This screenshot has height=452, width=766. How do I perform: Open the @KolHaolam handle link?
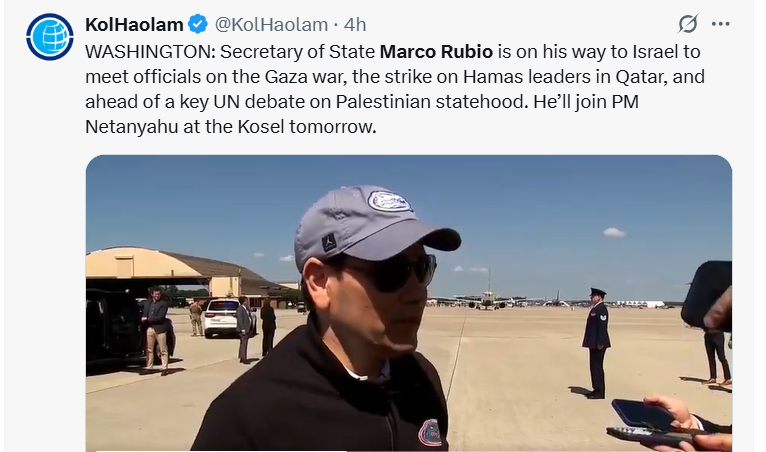point(271,24)
